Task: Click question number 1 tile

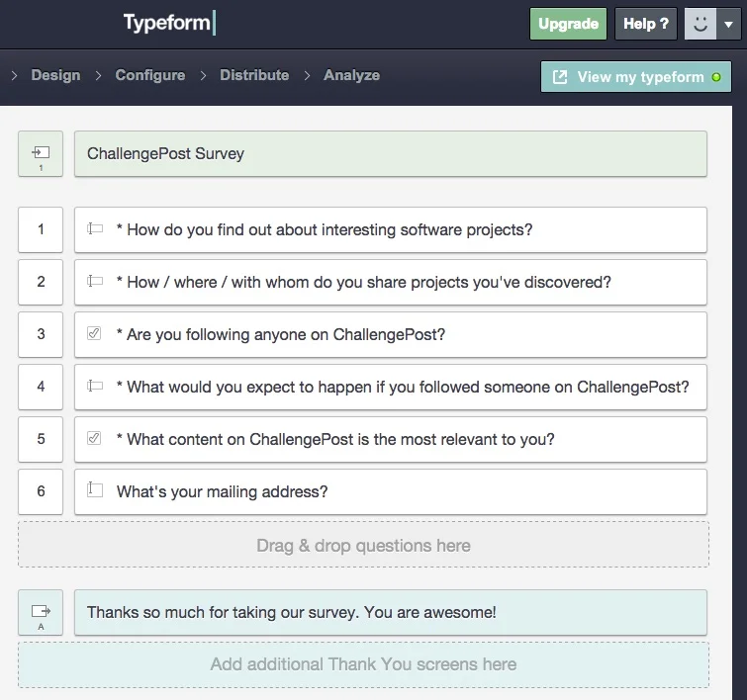Action: point(41,229)
